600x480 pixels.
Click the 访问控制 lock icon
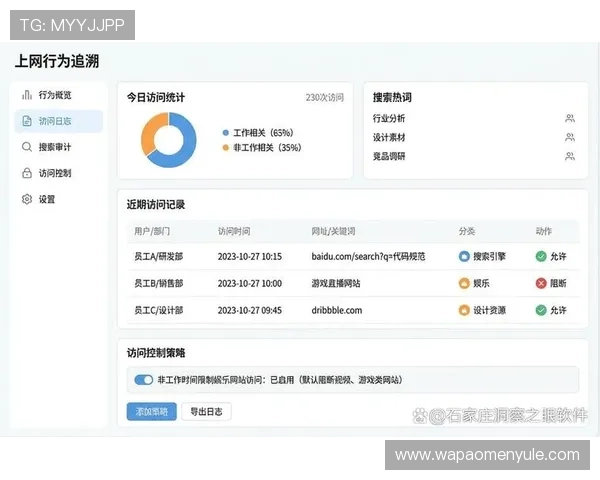(27, 173)
